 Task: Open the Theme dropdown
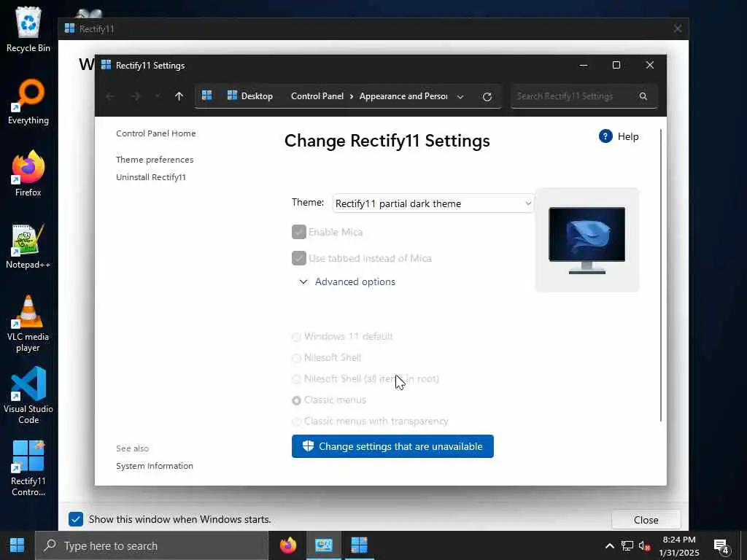coord(433,203)
